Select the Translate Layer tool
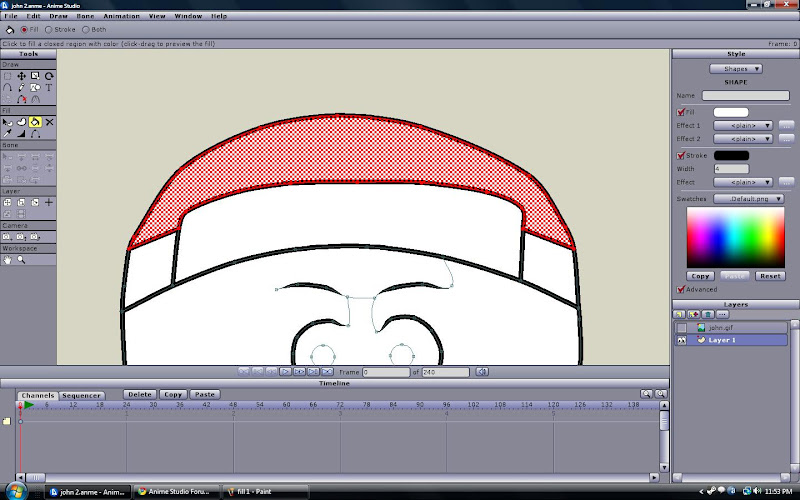 8,203
